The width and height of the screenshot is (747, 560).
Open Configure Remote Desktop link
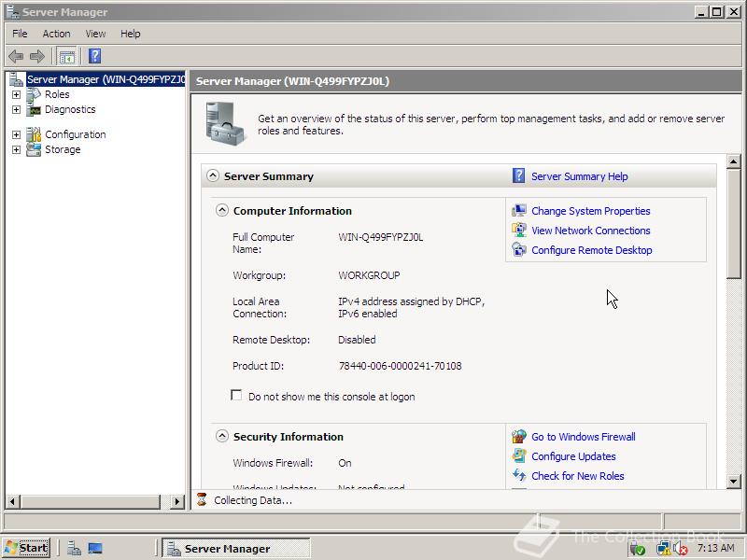[x=592, y=250]
